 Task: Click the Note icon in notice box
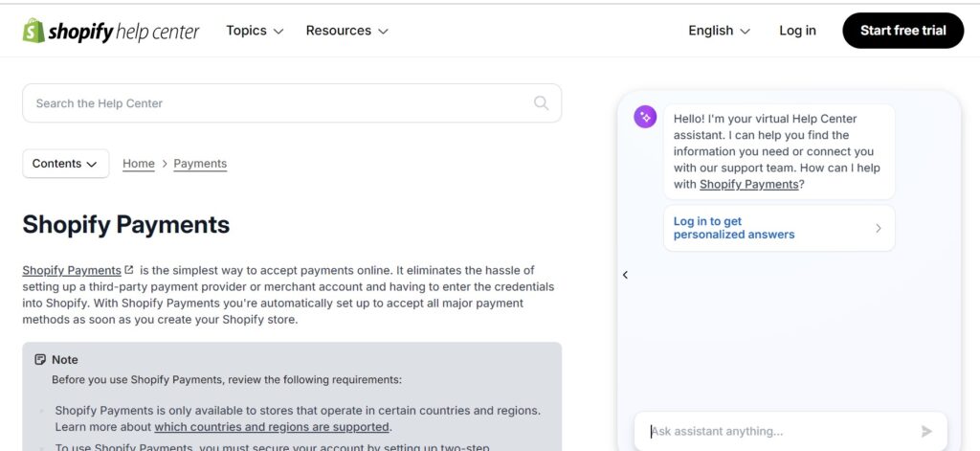tap(40, 360)
